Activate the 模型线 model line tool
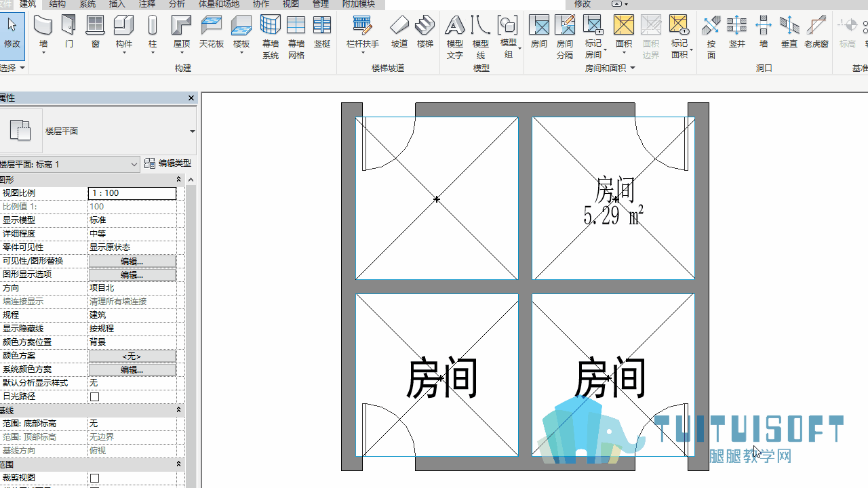 tap(481, 37)
